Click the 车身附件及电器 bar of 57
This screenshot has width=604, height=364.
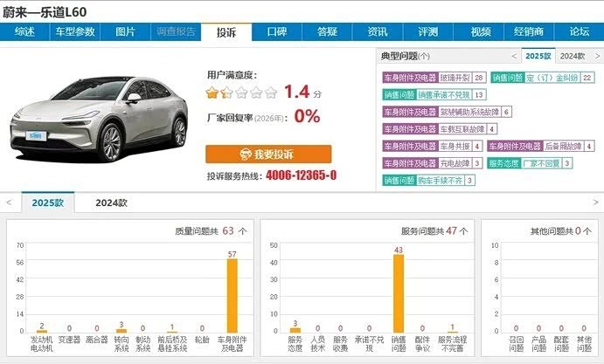tap(232, 296)
